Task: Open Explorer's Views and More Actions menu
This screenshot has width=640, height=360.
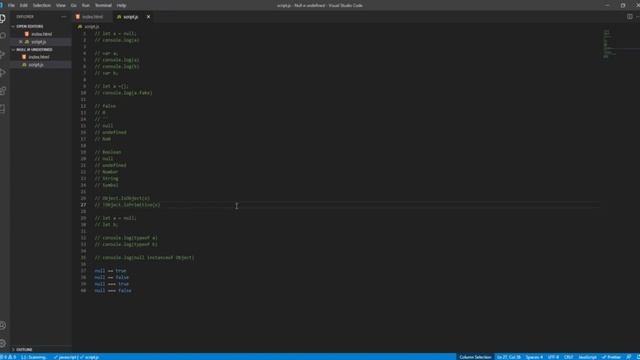Action: click(63, 17)
